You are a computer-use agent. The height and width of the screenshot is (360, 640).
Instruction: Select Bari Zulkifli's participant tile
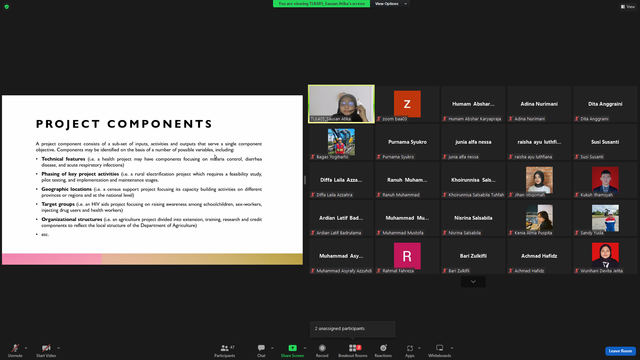pos(473,256)
